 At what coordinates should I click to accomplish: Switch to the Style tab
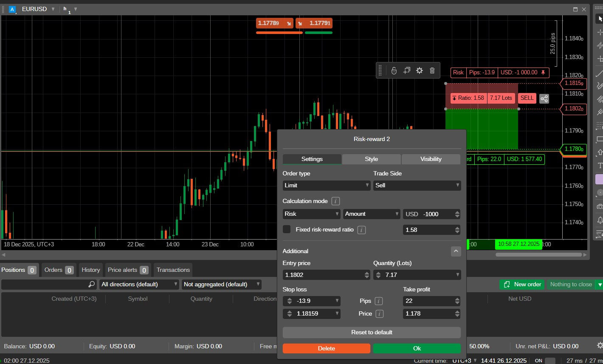pos(371,159)
